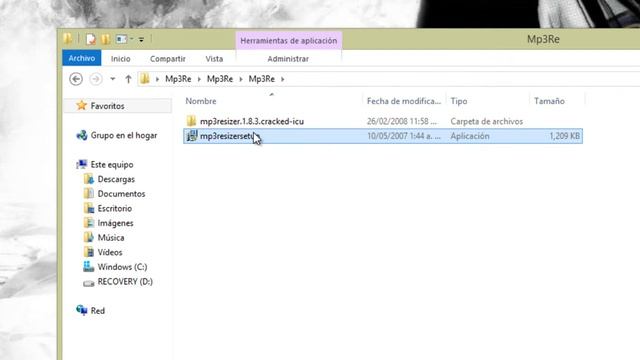Click the mp3resizersetup installer icon
Viewport: 640px width, 360px height.
(x=191, y=136)
